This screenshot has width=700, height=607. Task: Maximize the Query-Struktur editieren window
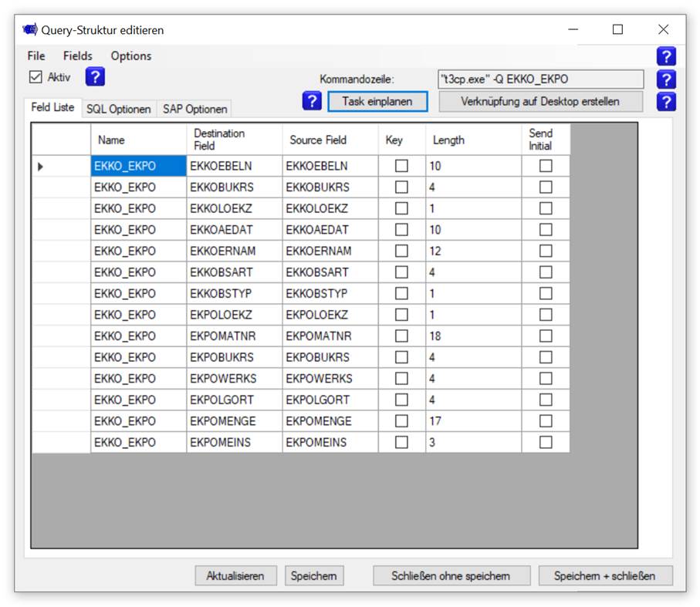(x=617, y=29)
